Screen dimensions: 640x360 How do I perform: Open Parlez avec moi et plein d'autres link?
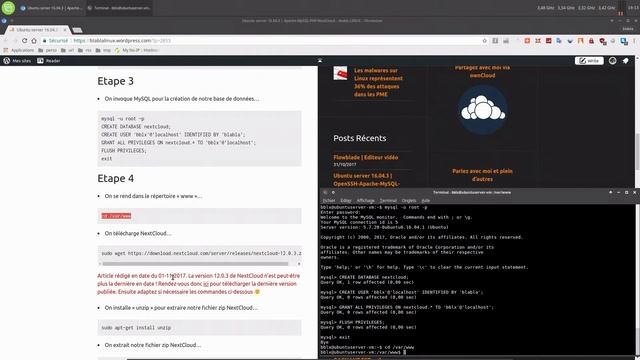tap(482, 175)
